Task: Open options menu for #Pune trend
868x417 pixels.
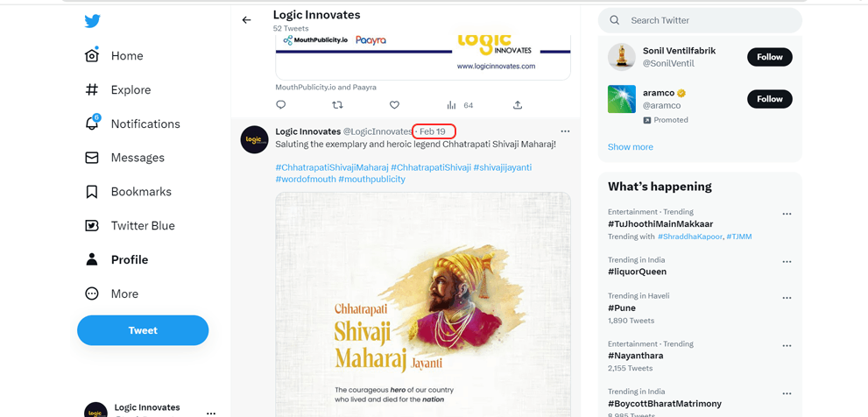Action: point(787,298)
